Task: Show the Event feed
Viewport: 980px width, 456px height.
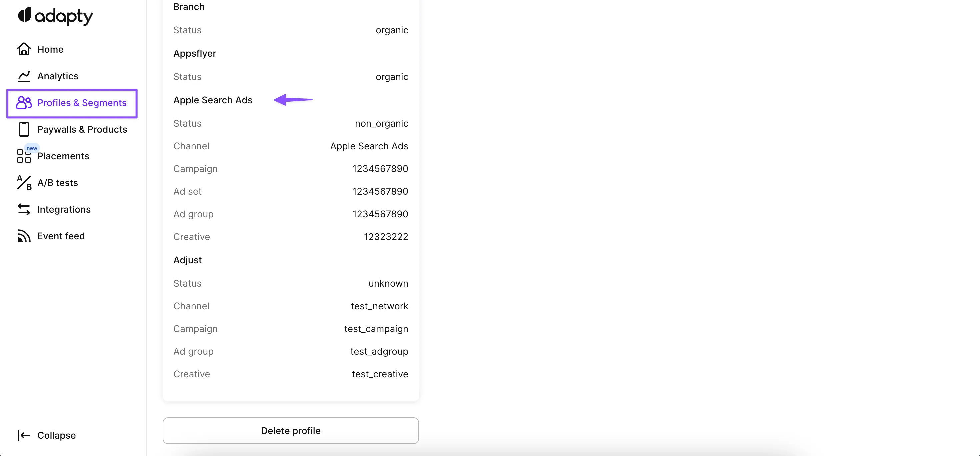Action: pyautogui.click(x=61, y=236)
